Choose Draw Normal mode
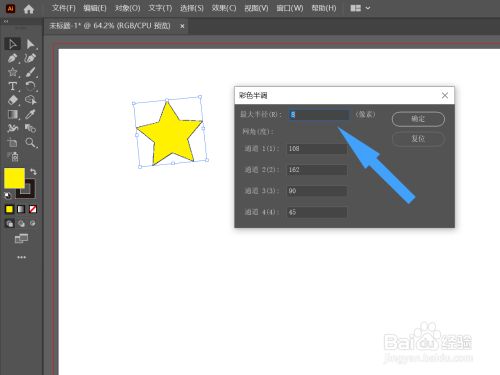Screen dimensions: 500x375 tap(10, 223)
